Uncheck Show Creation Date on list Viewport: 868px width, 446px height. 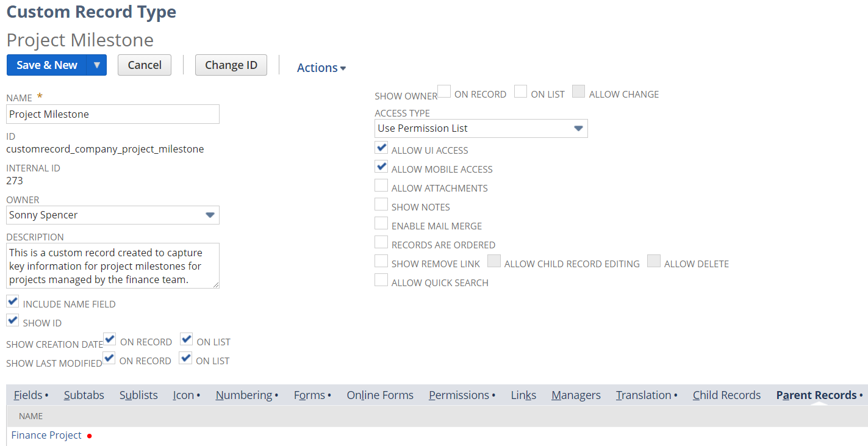click(x=186, y=339)
